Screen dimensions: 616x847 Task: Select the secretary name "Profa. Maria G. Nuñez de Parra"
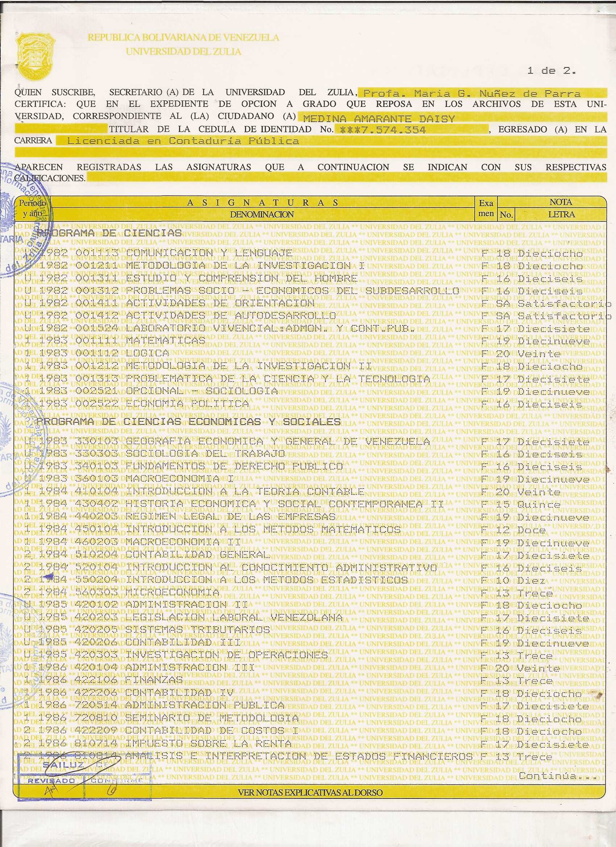pyautogui.click(x=472, y=93)
